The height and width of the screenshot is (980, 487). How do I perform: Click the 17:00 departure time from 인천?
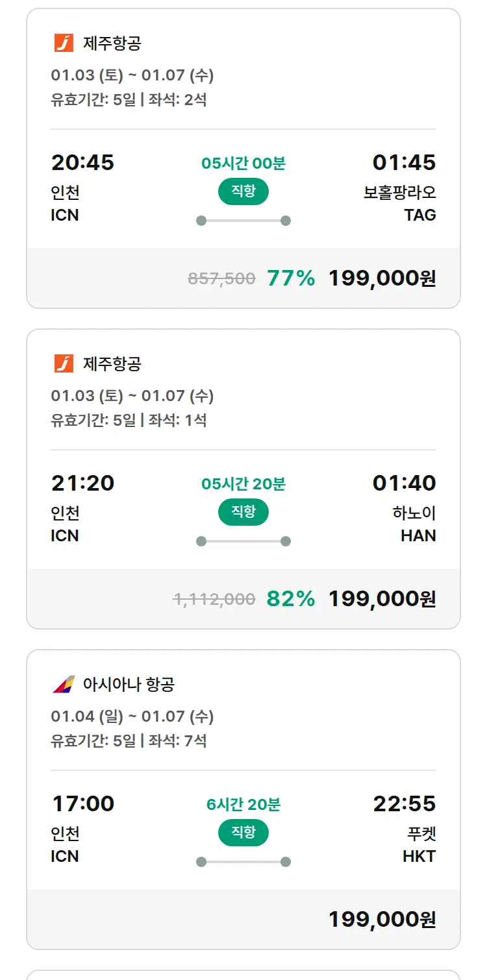[x=82, y=803]
